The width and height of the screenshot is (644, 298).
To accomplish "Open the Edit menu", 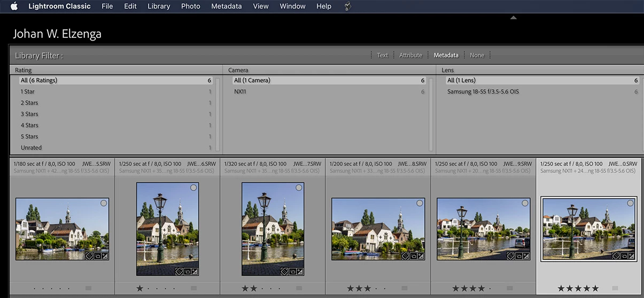I will [x=130, y=6].
